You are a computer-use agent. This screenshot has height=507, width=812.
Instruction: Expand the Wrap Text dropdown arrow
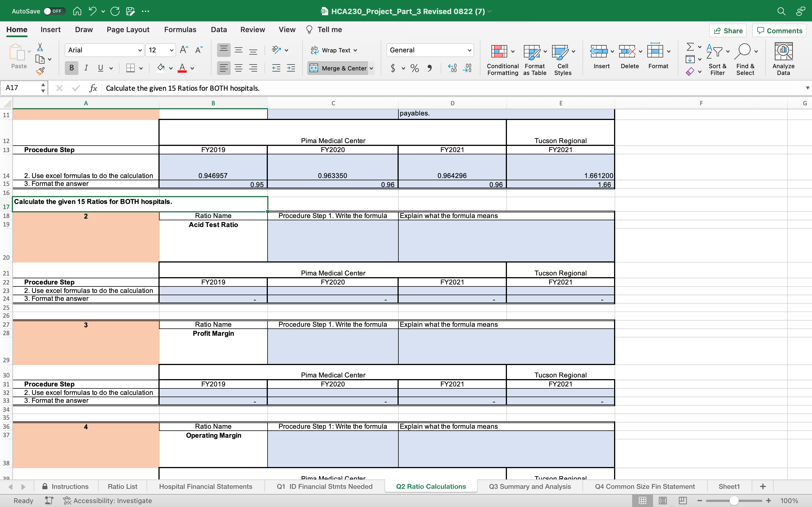355,50
